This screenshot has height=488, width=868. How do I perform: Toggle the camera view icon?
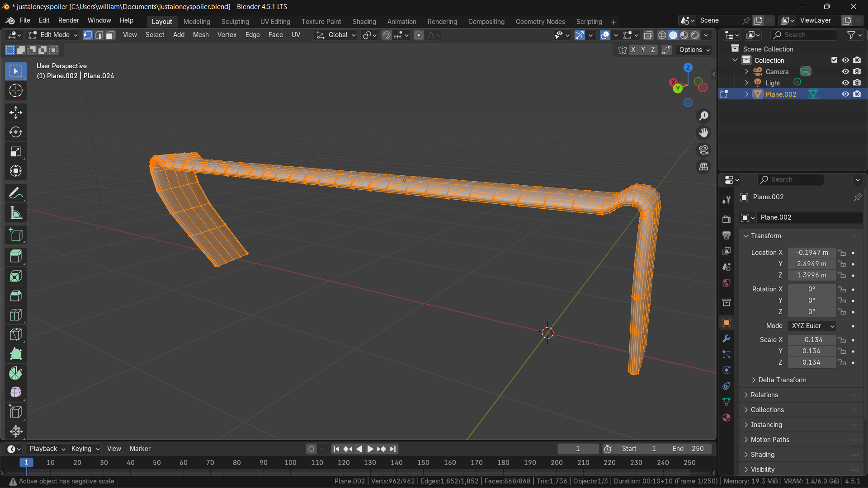pos(704,150)
